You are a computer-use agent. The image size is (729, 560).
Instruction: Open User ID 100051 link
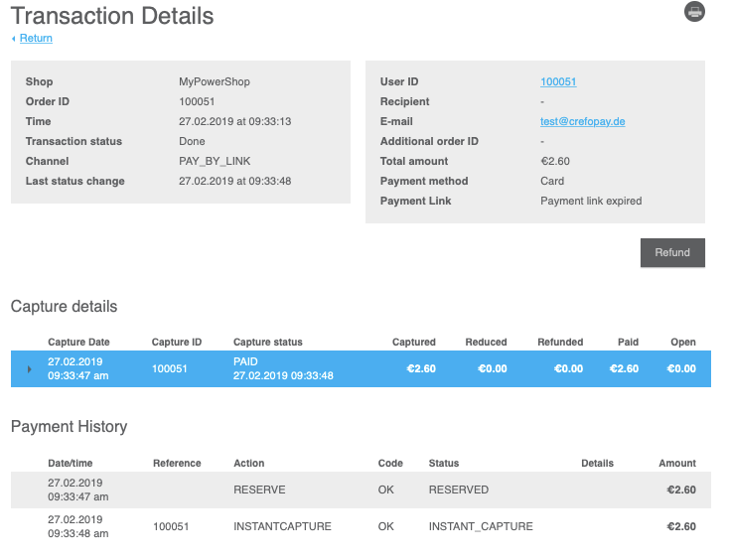click(x=558, y=81)
